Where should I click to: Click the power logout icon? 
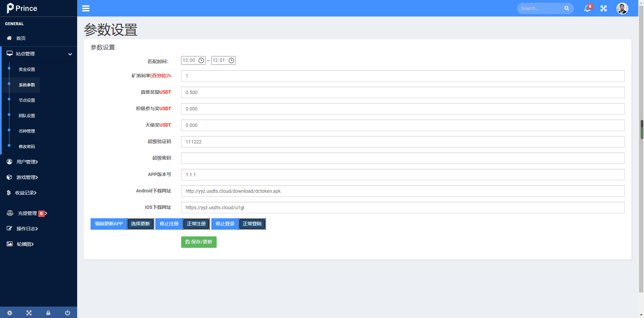67,313
